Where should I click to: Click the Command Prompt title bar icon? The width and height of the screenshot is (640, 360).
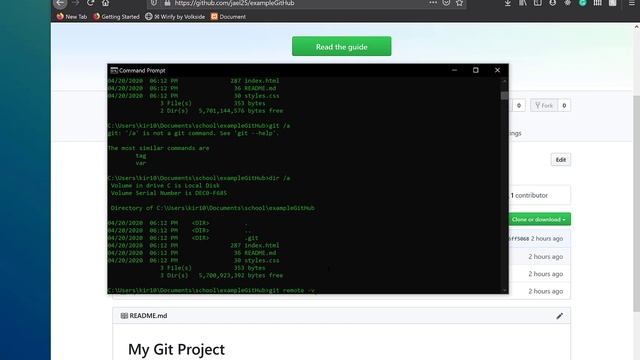tap(114, 70)
